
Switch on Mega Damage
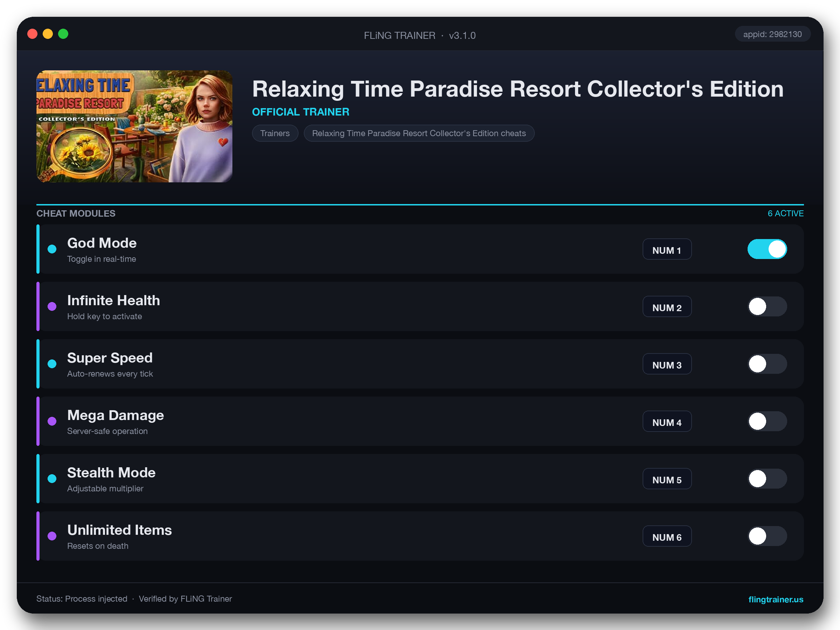(767, 421)
